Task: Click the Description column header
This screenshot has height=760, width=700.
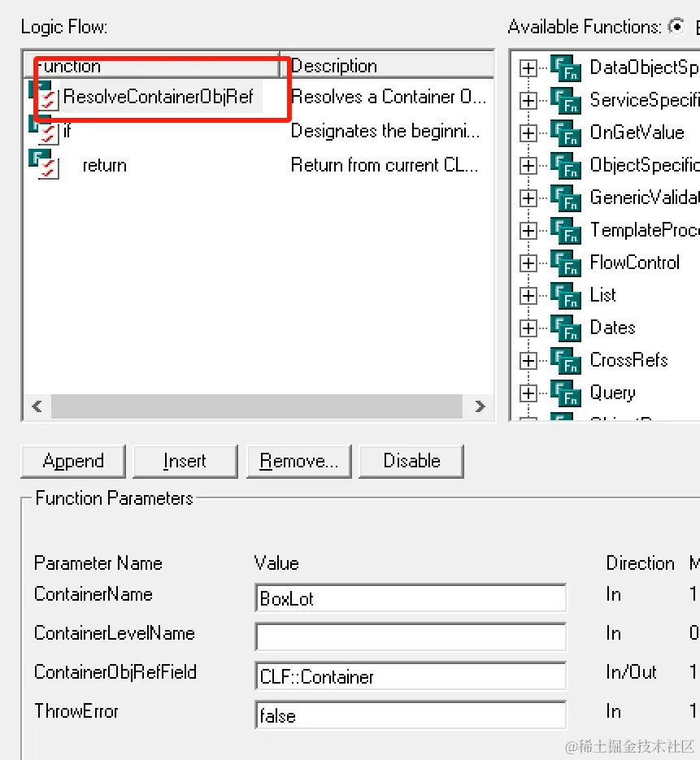Action: (387, 65)
